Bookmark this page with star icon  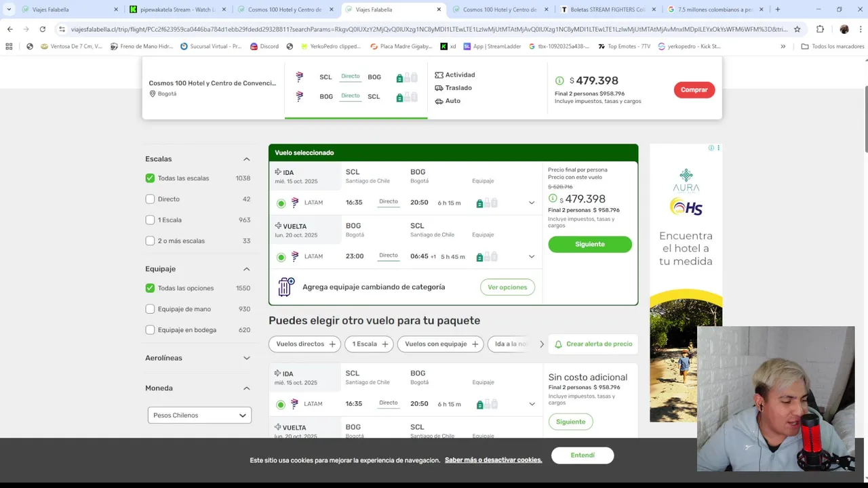pyautogui.click(x=797, y=29)
